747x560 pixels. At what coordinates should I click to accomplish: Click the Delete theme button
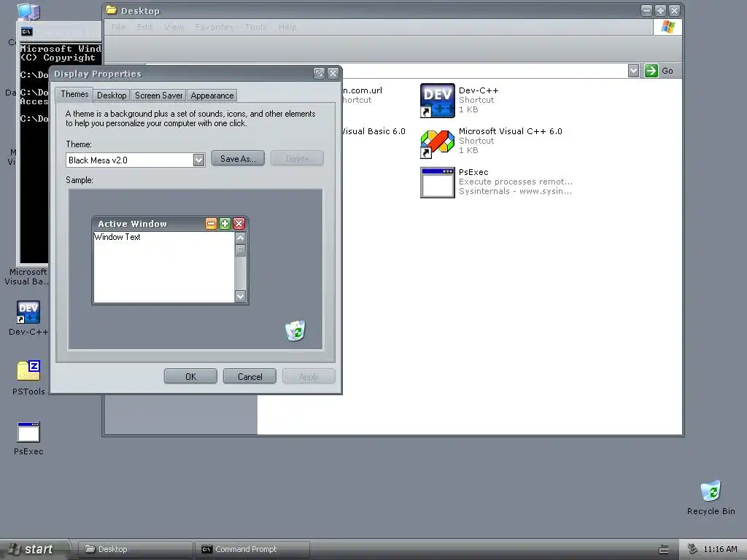tap(297, 158)
